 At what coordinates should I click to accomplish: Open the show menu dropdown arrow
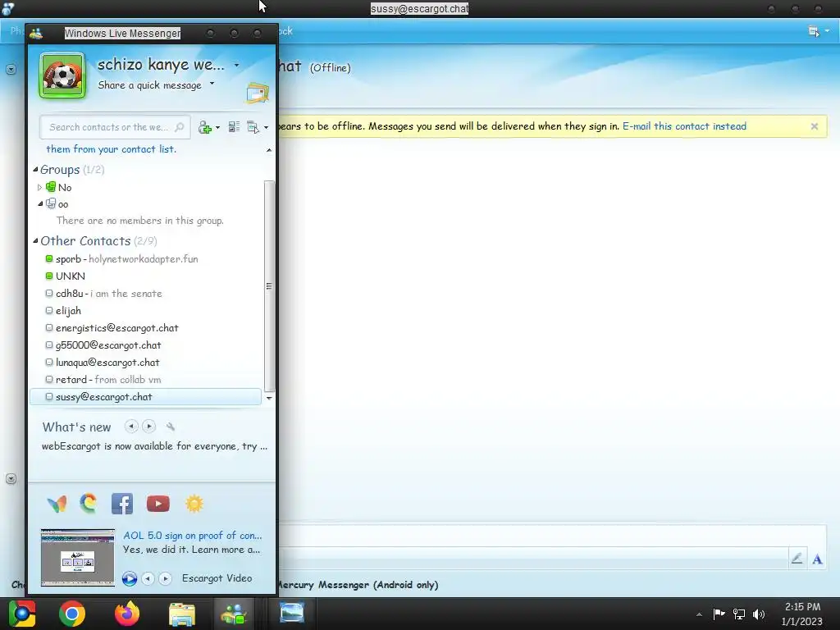coord(266,127)
